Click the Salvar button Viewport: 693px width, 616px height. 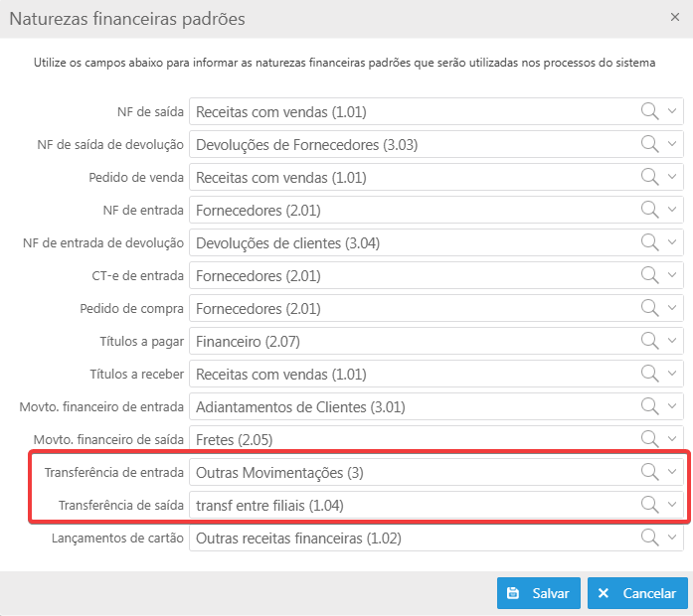tap(538, 593)
